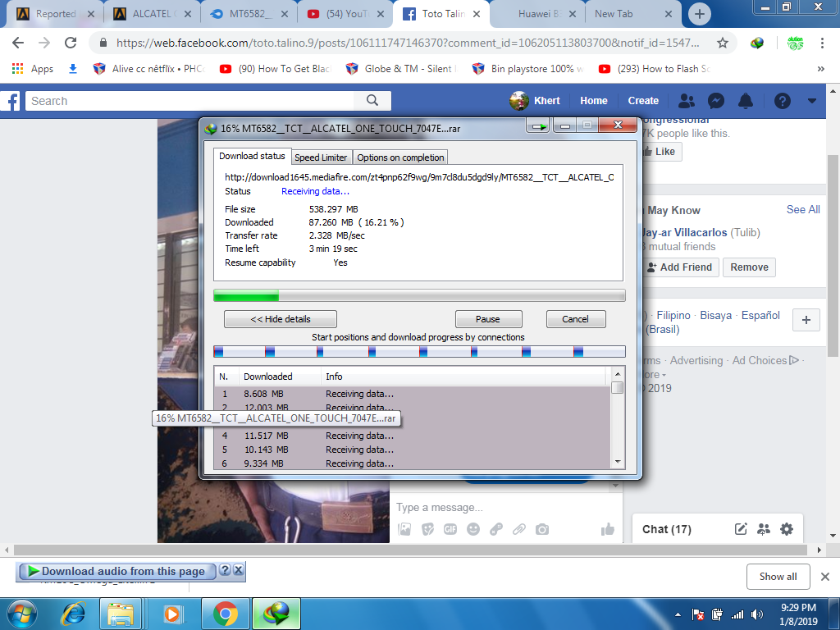The height and width of the screenshot is (630, 840).
Task: Send a thumbs up in chat
Action: [608, 529]
